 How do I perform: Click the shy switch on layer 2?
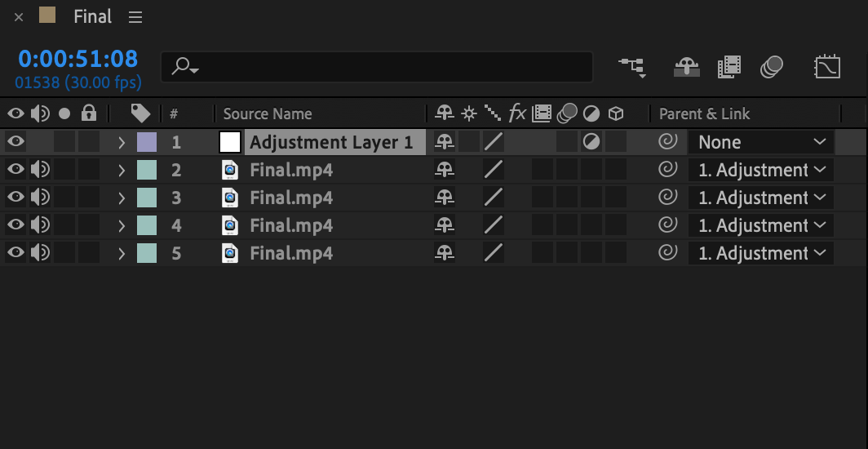[x=445, y=170]
